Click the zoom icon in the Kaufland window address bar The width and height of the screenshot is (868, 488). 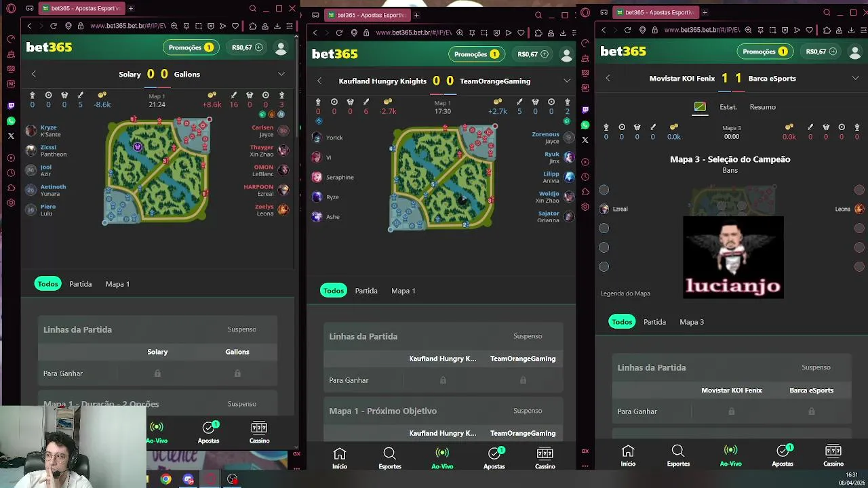[x=460, y=33]
